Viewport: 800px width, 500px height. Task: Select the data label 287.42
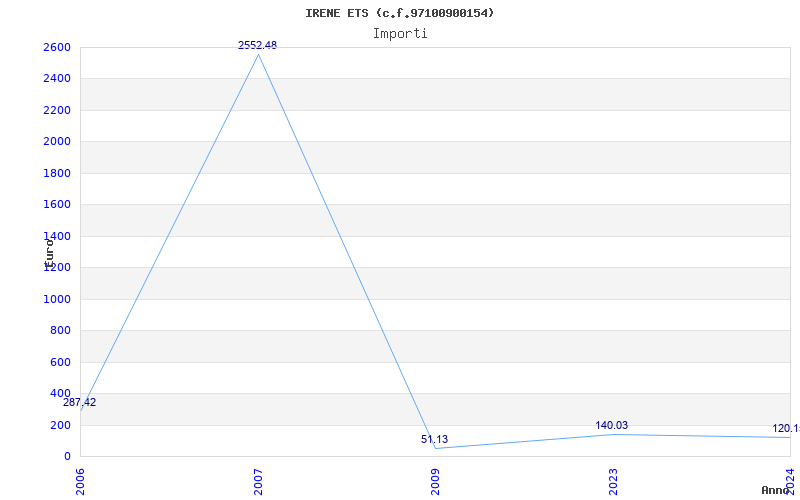(x=80, y=402)
